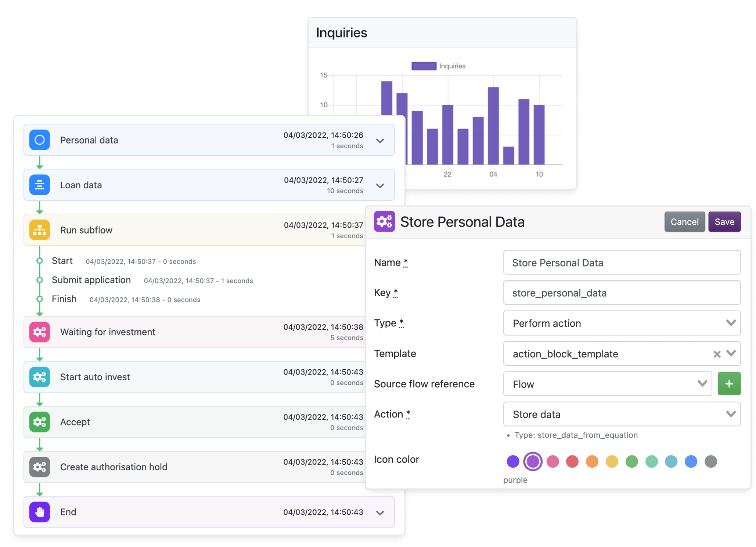Click the Accept step gears icon
Viewport: 756px width, 547px height.
[x=39, y=422]
